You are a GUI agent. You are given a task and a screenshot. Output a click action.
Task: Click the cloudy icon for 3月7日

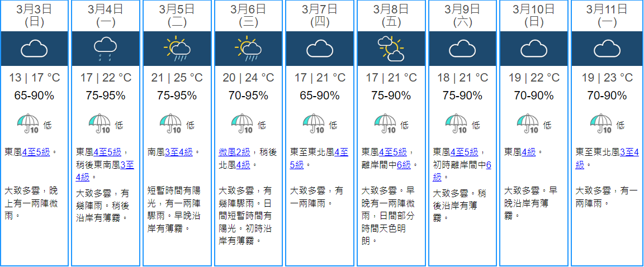pyautogui.click(x=319, y=49)
